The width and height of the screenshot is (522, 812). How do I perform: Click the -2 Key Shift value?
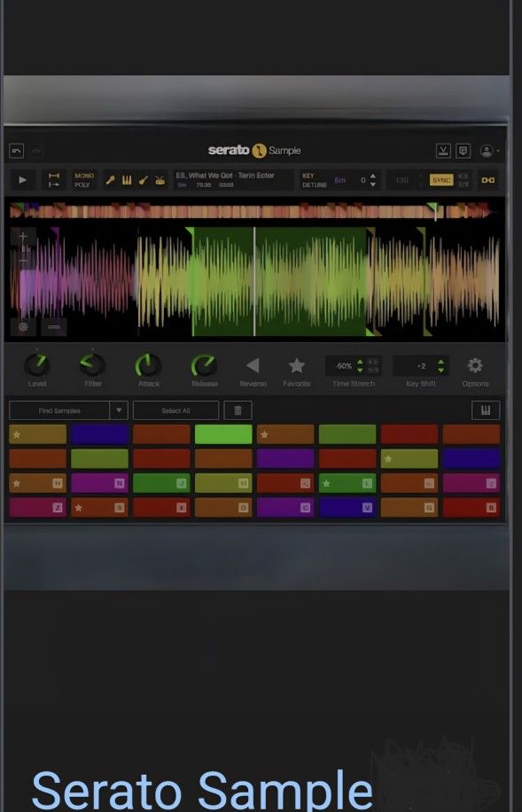pyautogui.click(x=421, y=365)
